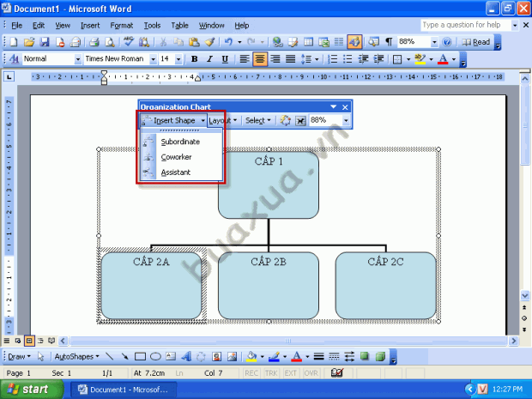Viewport: 532px width, 399px height.
Task: Toggle Italic formatting
Action: (x=209, y=59)
